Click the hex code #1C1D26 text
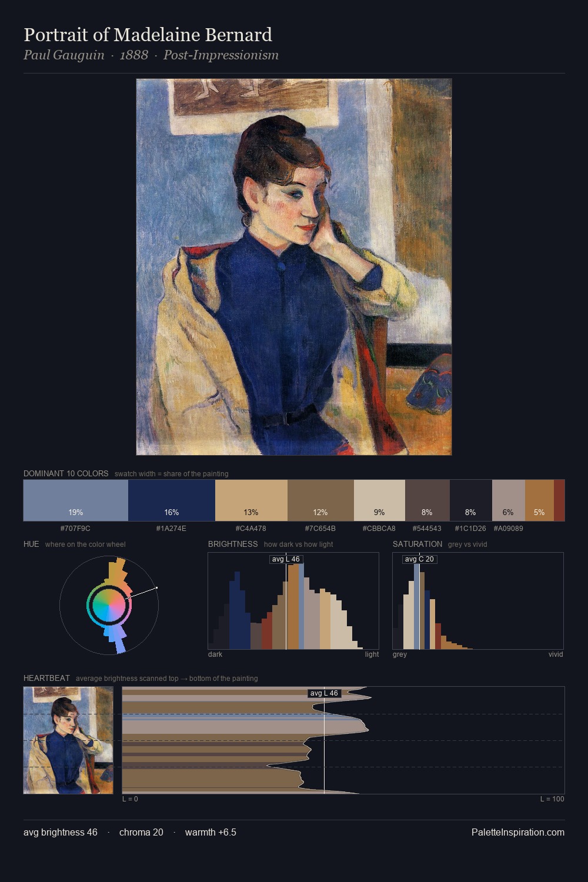 click(470, 529)
